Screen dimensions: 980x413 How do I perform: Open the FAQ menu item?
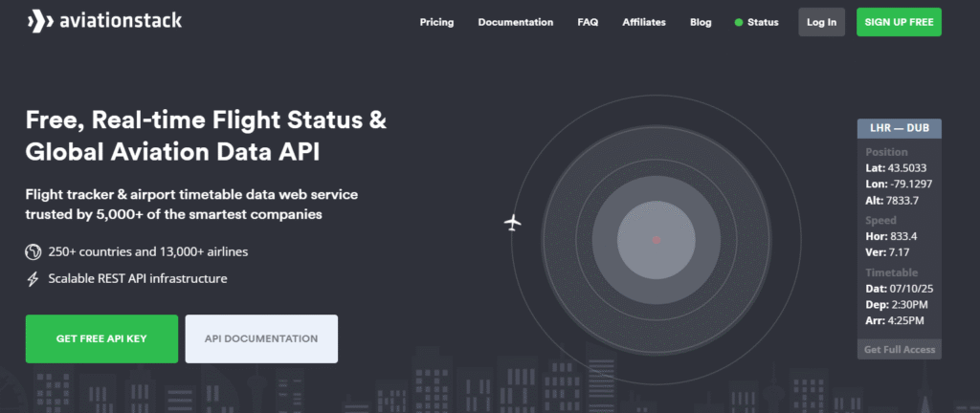point(588,22)
